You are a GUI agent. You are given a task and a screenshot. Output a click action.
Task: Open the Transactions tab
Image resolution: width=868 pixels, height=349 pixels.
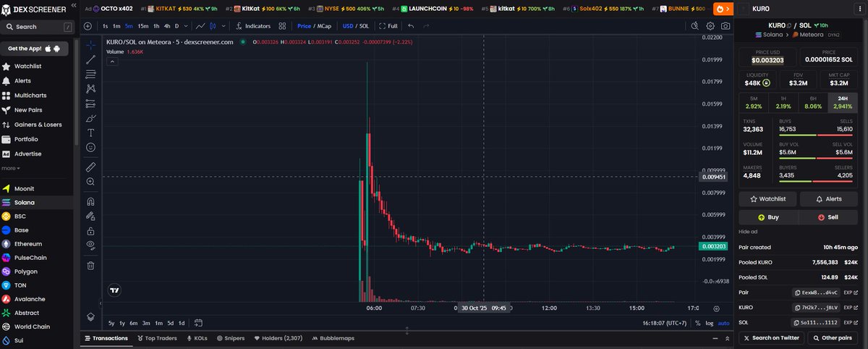tap(106, 338)
